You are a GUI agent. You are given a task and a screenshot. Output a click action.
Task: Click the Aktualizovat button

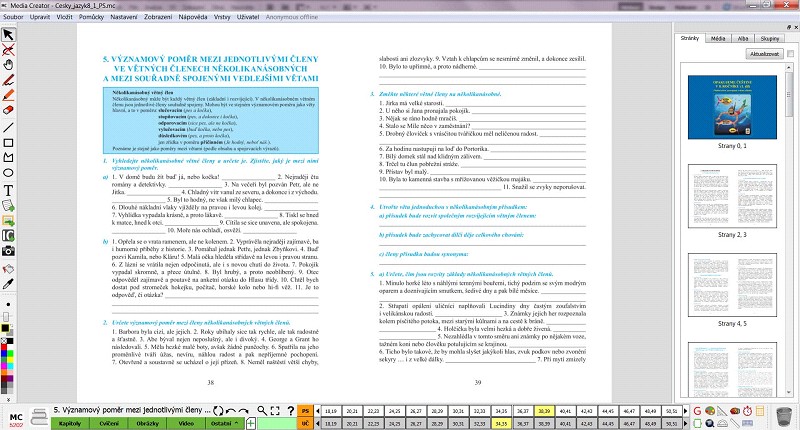pos(764,54)
